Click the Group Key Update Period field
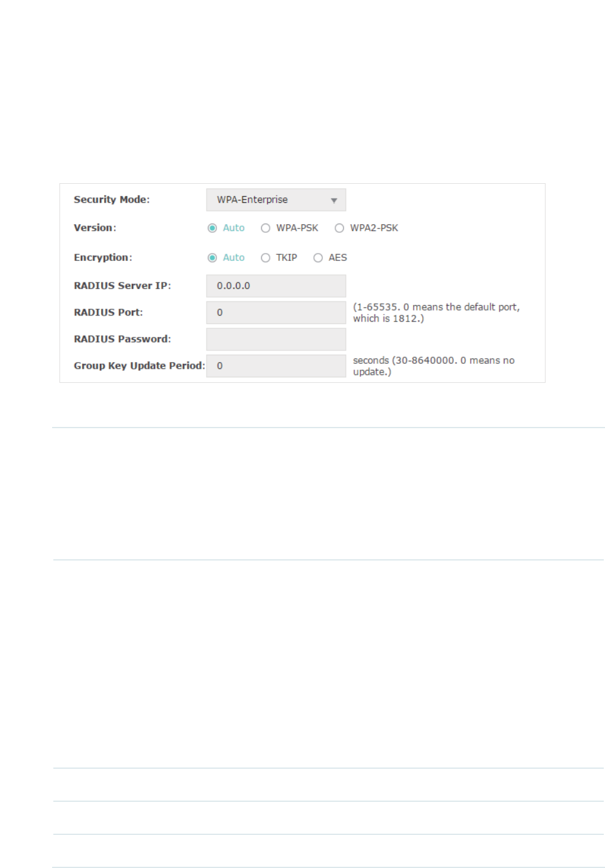The image size is (605, 868). (276, 366)
